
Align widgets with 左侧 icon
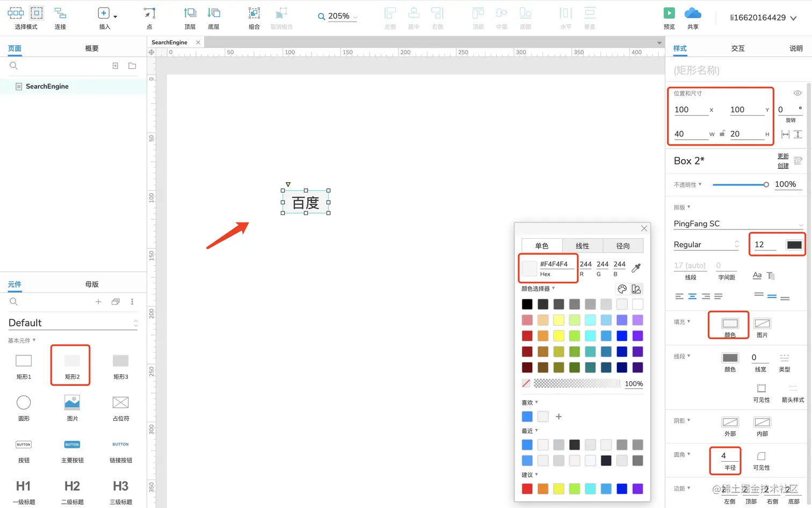[390, 13]
